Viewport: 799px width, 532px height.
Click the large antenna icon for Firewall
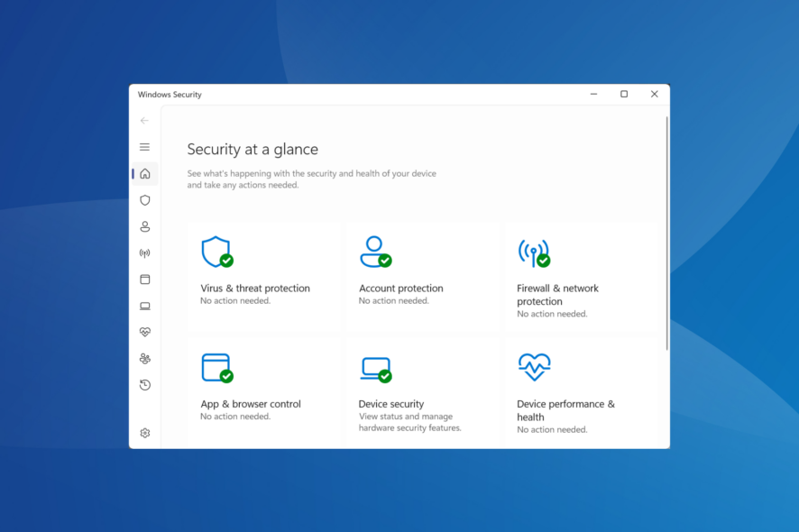pyautogui.click(x=534, y=252)
